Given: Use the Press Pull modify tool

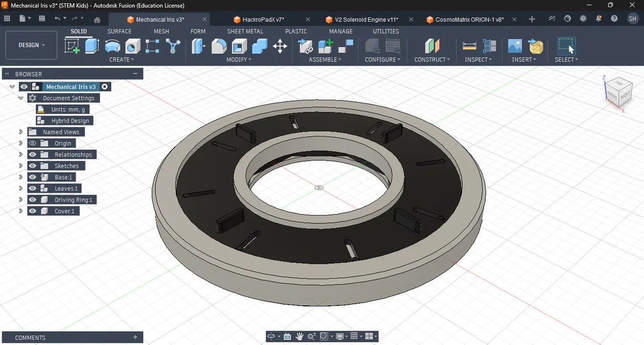Looking at the screenshot, I should click(198, 46).
